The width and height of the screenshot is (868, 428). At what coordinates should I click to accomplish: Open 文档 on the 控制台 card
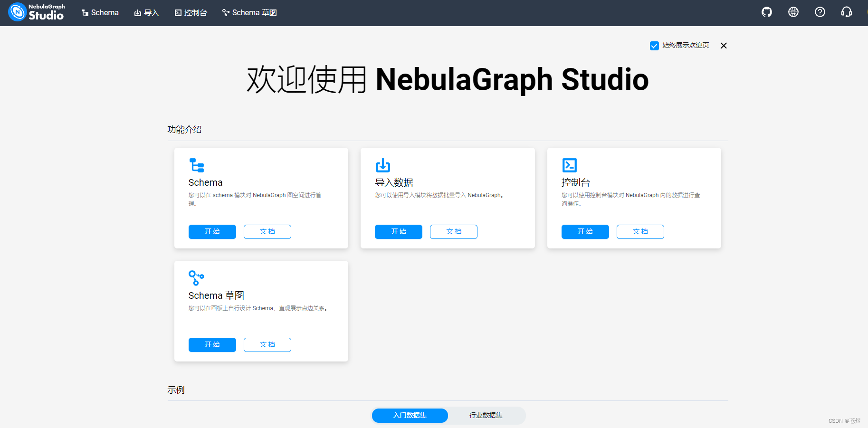click(640, 232)
